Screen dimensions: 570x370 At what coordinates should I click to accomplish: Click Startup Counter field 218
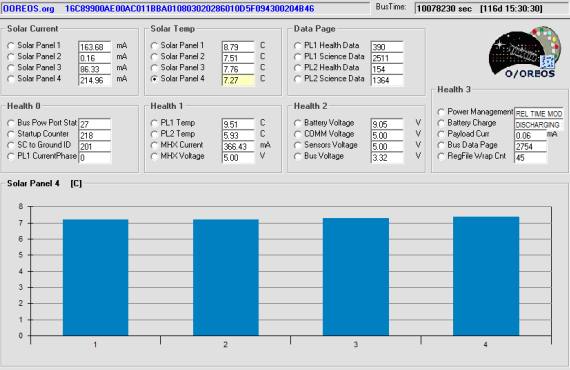tap(95, 135)
